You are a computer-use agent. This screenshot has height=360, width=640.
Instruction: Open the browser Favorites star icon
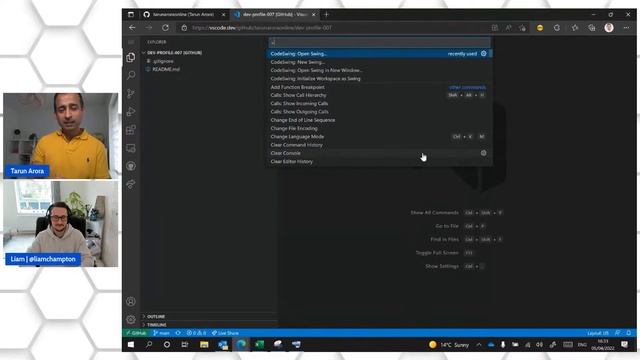[575, 28]
